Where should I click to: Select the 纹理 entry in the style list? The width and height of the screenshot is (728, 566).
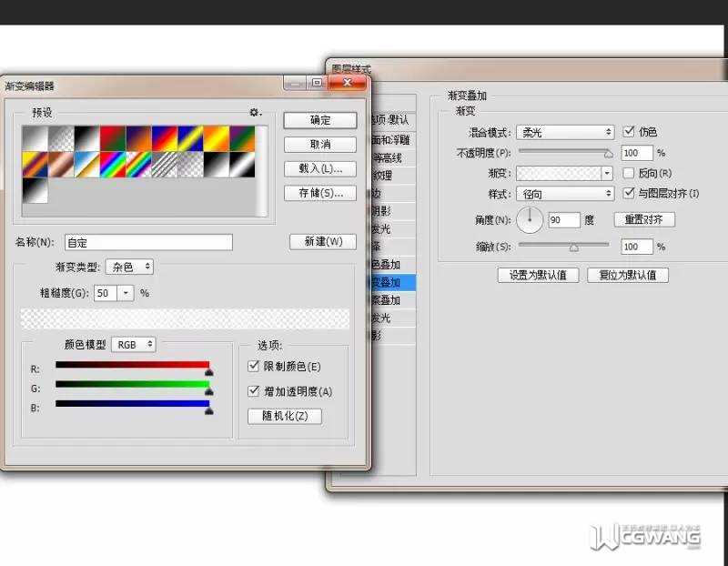393,176
